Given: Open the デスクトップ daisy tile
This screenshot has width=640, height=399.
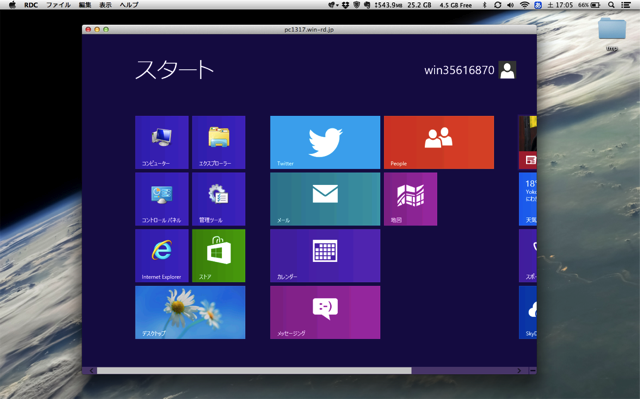Looking at the screenshot, I should [x=190, y=312].
